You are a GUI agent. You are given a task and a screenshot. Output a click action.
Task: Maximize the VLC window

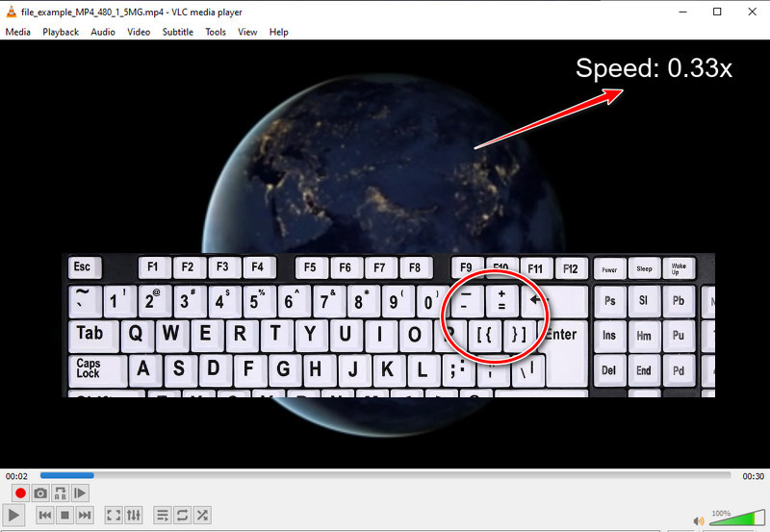[x=717, y=12]
